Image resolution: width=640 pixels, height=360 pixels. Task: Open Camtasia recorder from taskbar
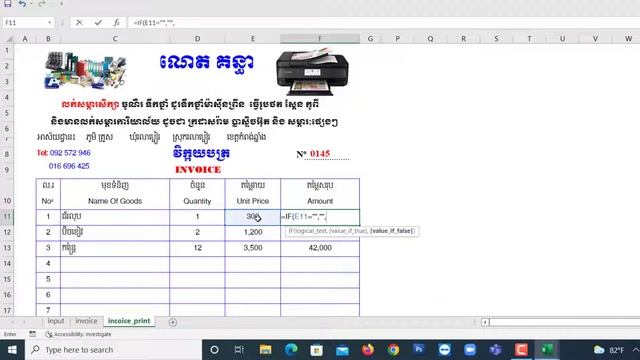pos(521,350)
